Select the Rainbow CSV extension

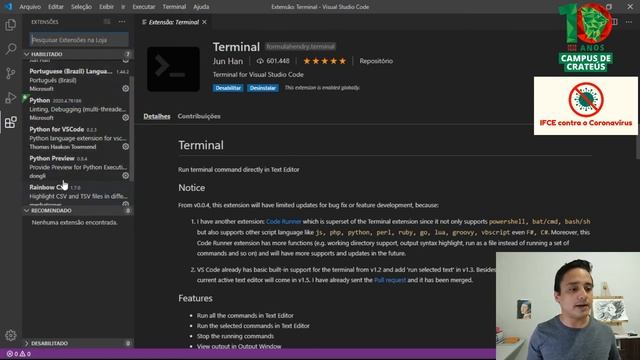(x=78, y=194)
